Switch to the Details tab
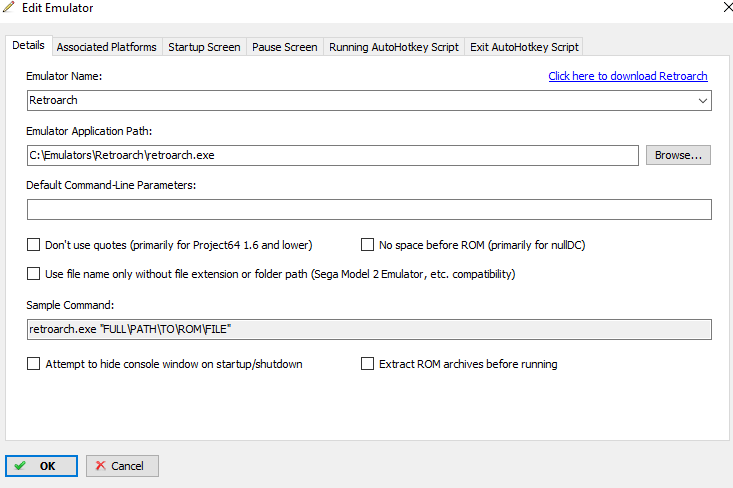 [29, 45]
